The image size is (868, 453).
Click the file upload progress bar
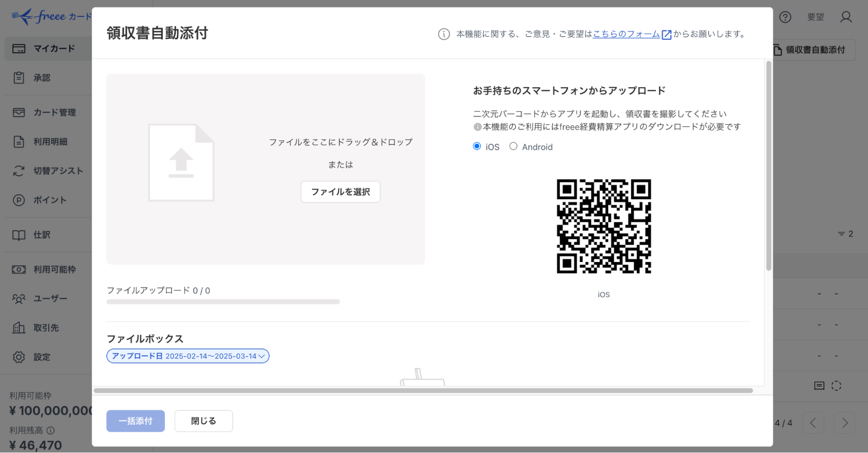point(223,302)
